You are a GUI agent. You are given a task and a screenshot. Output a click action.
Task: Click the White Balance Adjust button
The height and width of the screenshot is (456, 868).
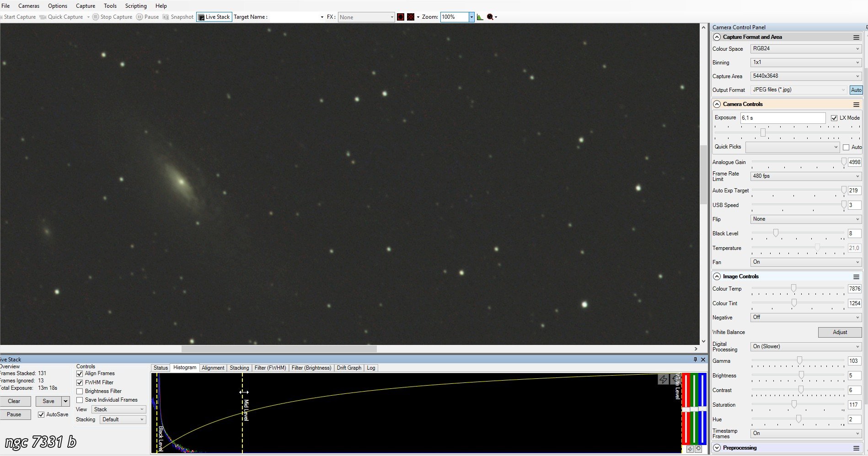840,332
